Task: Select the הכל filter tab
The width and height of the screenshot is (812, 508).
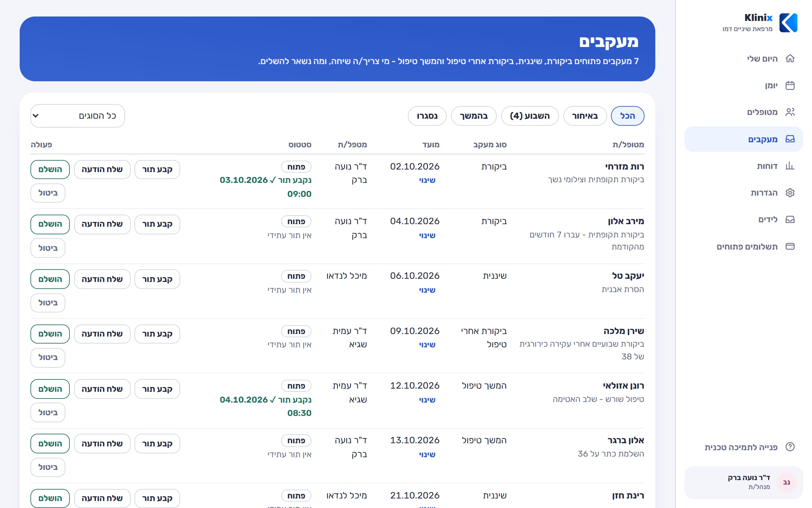Action: pyautogui.click(x=627, y=116)
